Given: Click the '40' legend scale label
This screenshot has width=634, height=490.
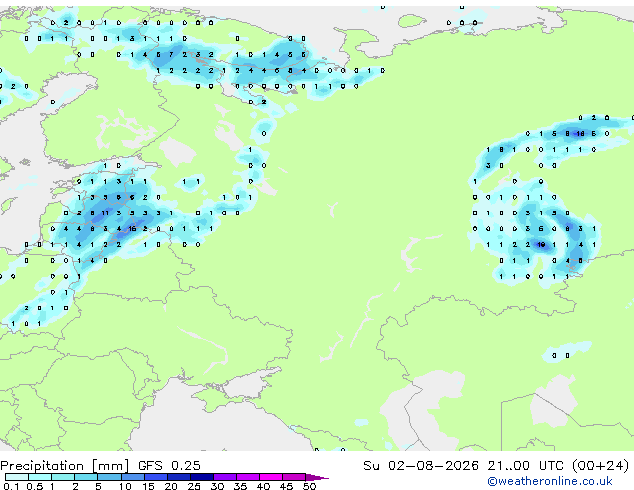Looking at the screenshot, I should [x=263, y=486].
